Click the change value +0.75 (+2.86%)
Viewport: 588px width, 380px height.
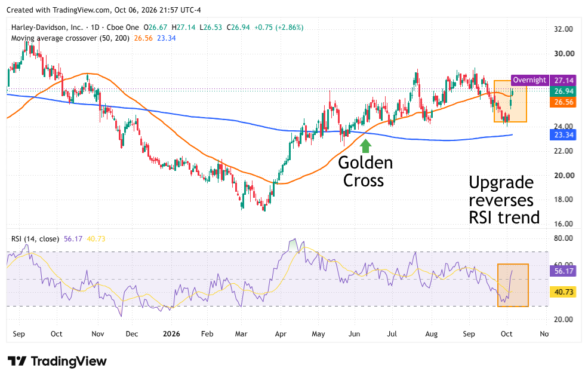pyautogui.click(x=279, y=27)
